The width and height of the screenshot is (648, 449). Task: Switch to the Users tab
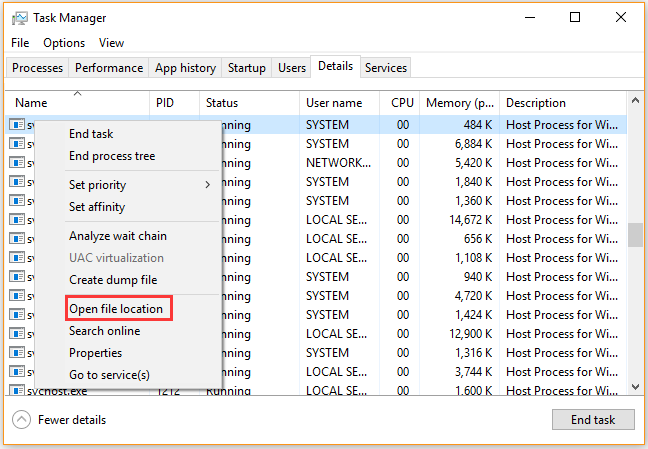pos(292,68)
